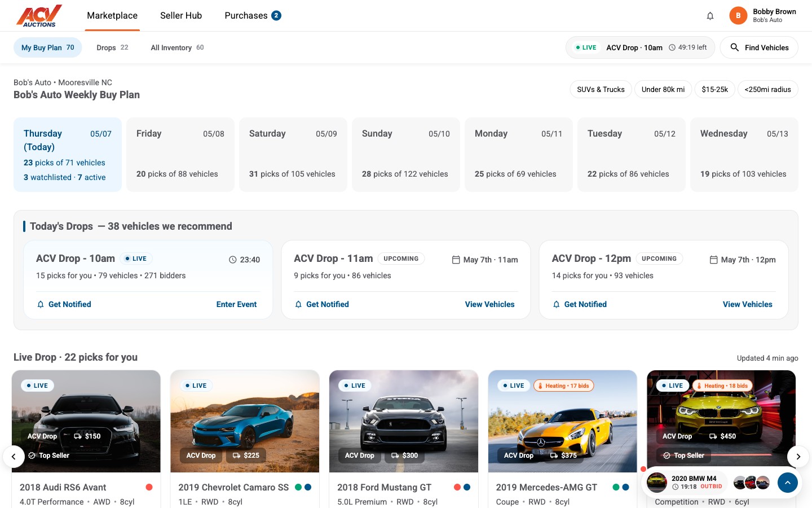Image resolution: width=812 pixels, height=508 pixels.
Task: Select the Tuesday 05/12 day card
Action: click(632, 155)
